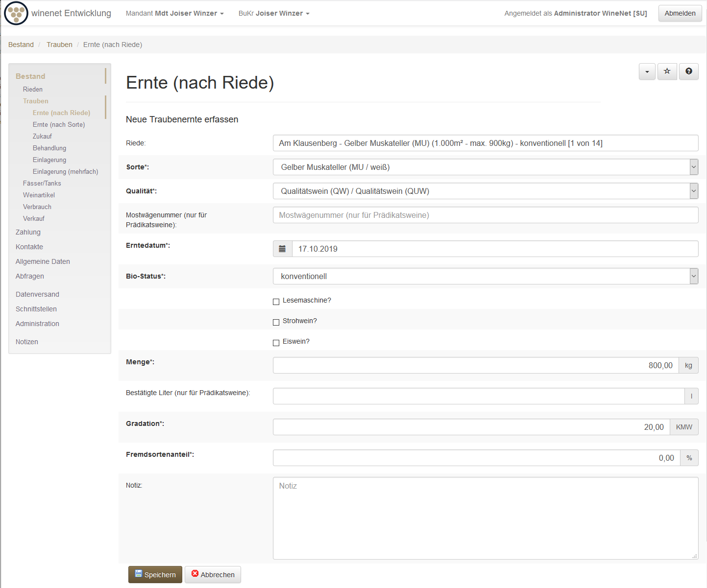The width and height of the screenshot is (707, 588).
Task: Select Ernte (nach Sorte) in sidebar
Action: pos(59,124)
